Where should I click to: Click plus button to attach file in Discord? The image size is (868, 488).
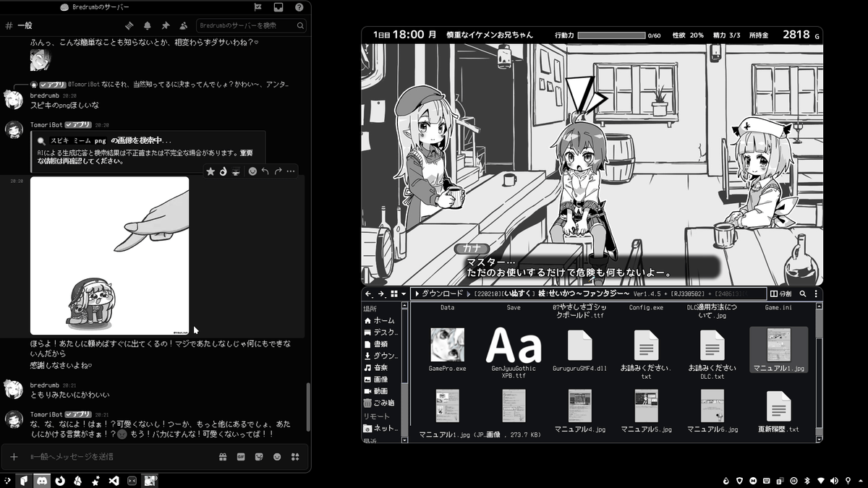[14, 457]
